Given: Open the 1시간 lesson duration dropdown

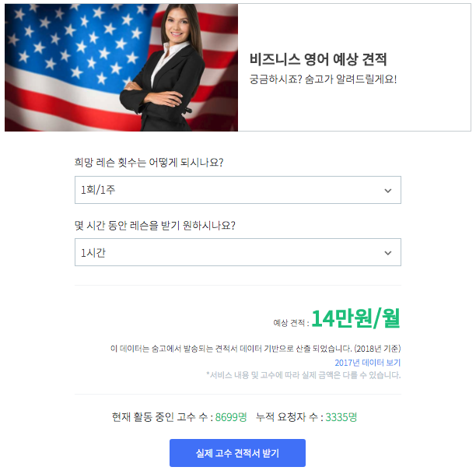Looking at the screenshot, I should (x=238, y=252).
